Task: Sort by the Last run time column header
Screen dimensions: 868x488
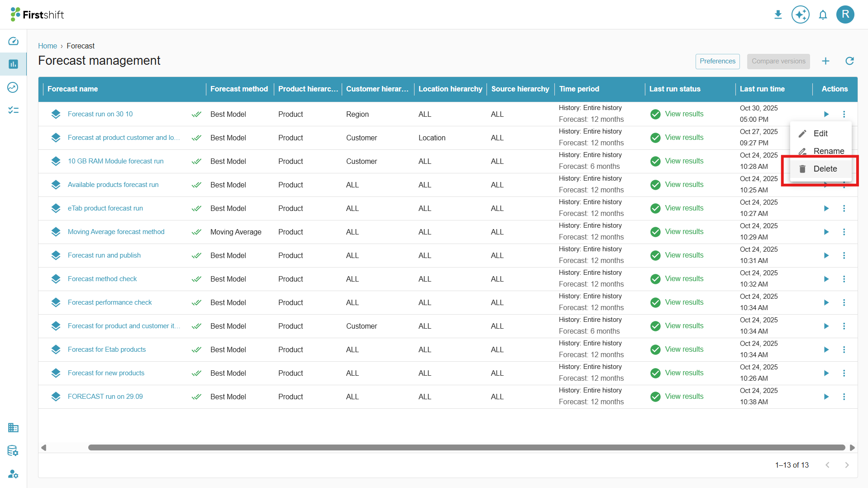Action: tap(762, 89)
